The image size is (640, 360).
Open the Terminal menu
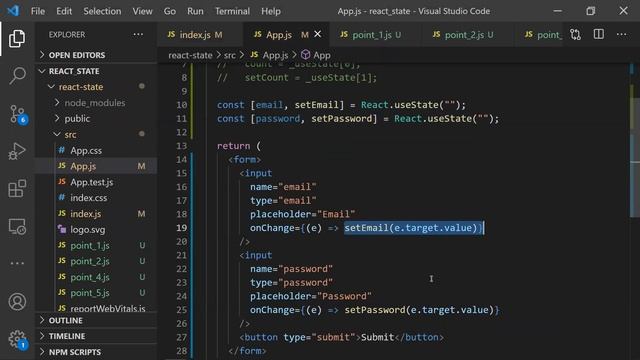tap(232, 11)
